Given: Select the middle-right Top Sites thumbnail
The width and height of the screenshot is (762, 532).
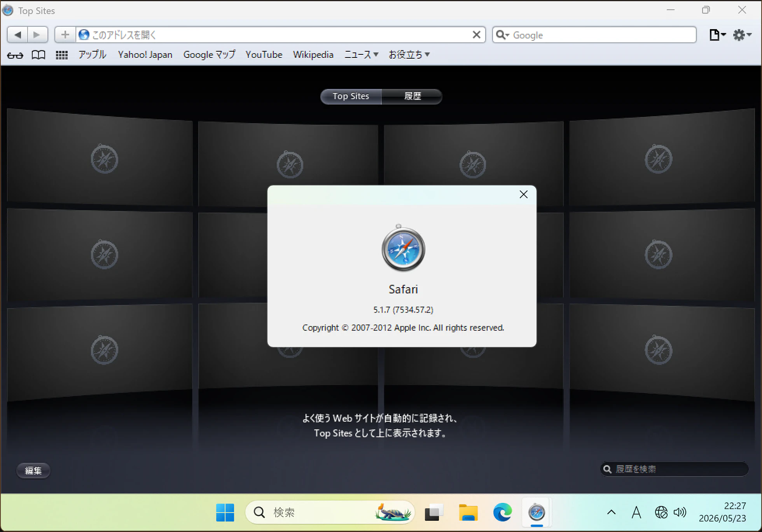Looking at the screenshot, I should (662, 255).
